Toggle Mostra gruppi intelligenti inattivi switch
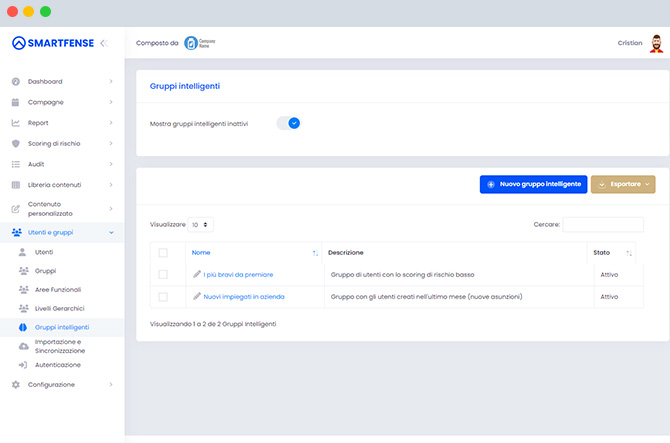Screen dimensions: 670x443 click(288, 123)
